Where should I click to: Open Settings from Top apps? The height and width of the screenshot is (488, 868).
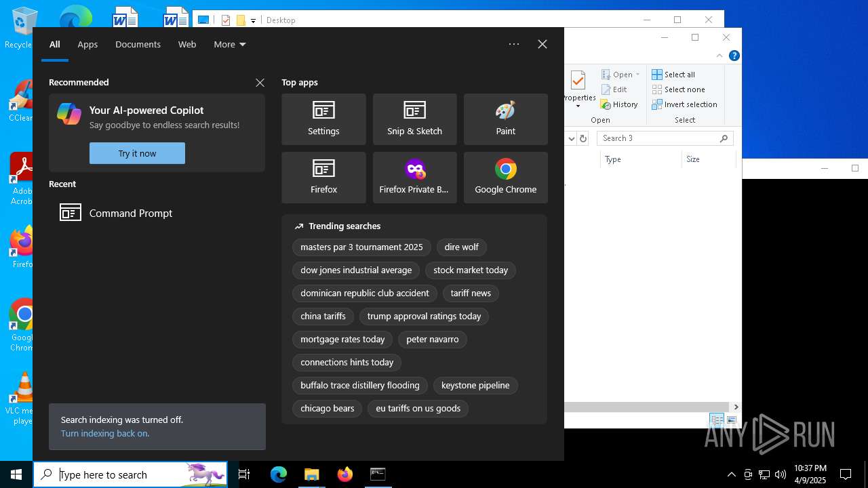coord(323,119)
